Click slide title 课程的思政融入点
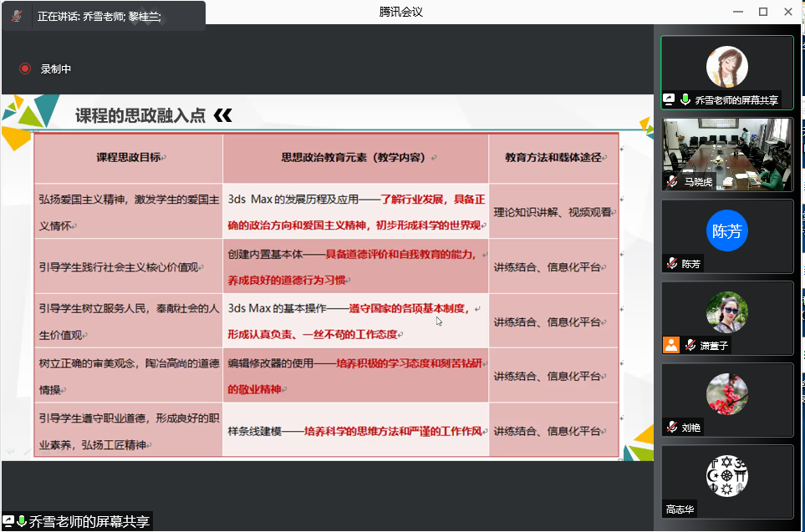 [x=140, y=115]
